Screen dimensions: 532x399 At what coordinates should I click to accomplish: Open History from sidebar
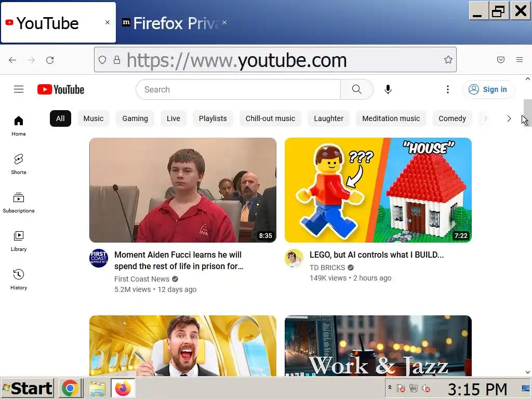pyautogui.click(x=19, y=279)
